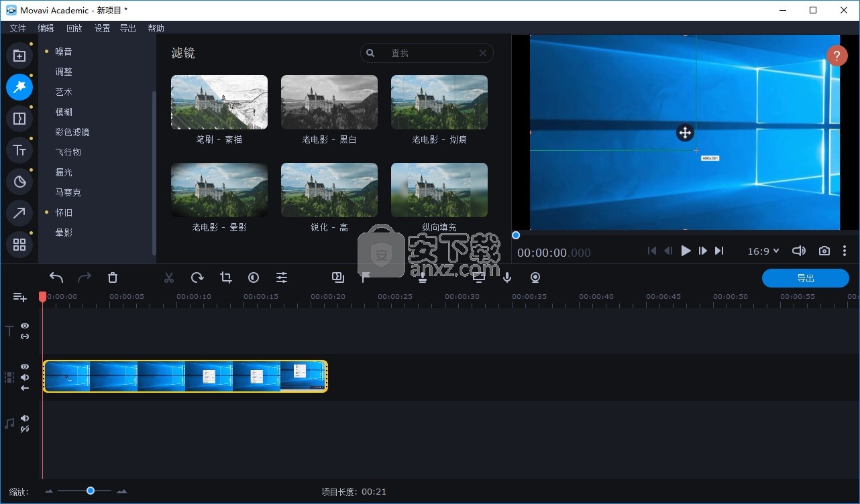The image size is (860, 504).
Task: Select the 彩色滤镜 filter category
Action: pos(72,132)
